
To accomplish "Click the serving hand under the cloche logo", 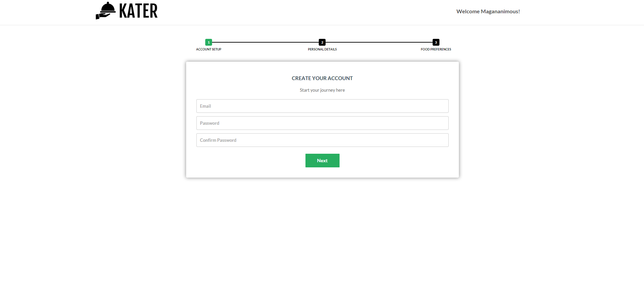I will point(103,16).
